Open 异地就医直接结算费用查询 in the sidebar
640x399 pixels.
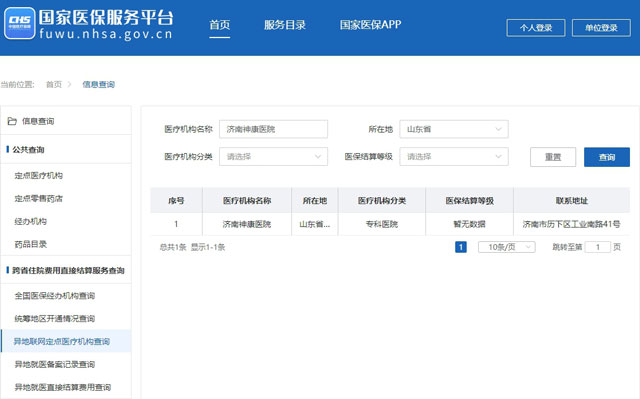click(x=63, y=387)
